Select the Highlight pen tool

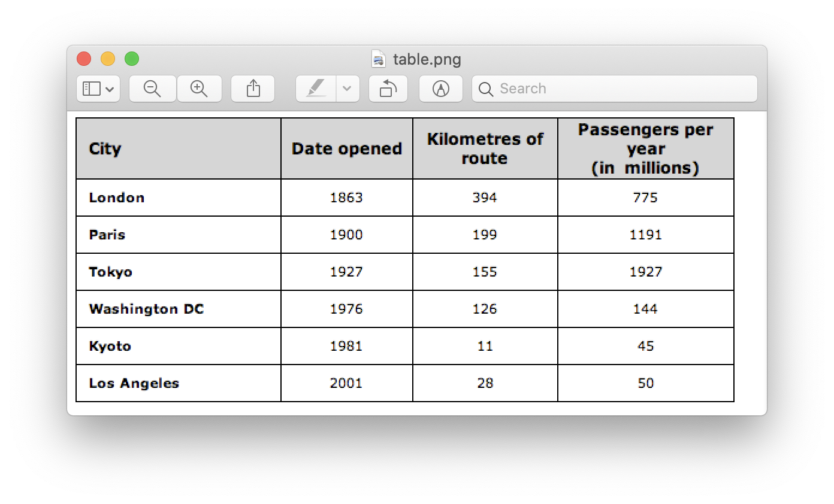[316, 89]
